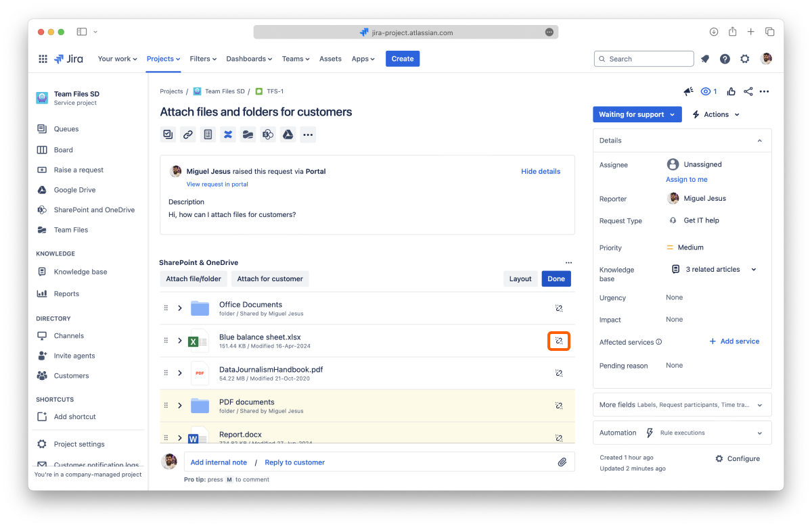Click the thumbs up vote icon
Image resolution: width=812 pixels, height=528 pixels.
coord(731,92)
